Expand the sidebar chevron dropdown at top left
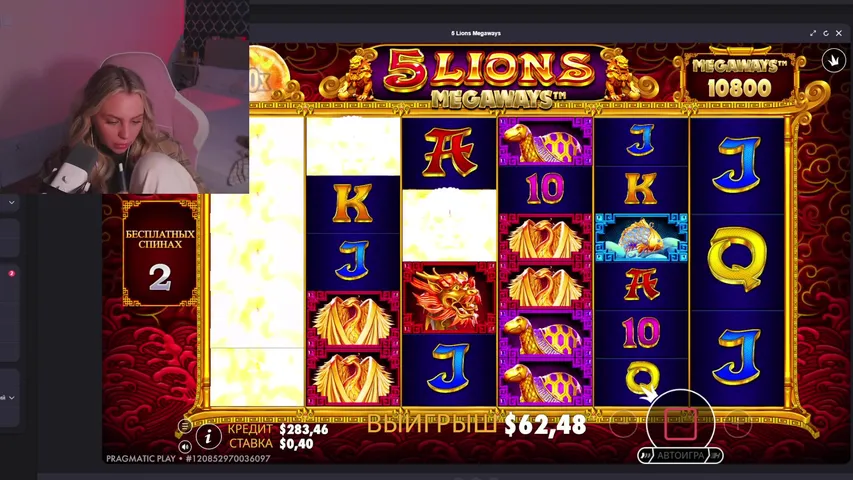 [11, 202]
